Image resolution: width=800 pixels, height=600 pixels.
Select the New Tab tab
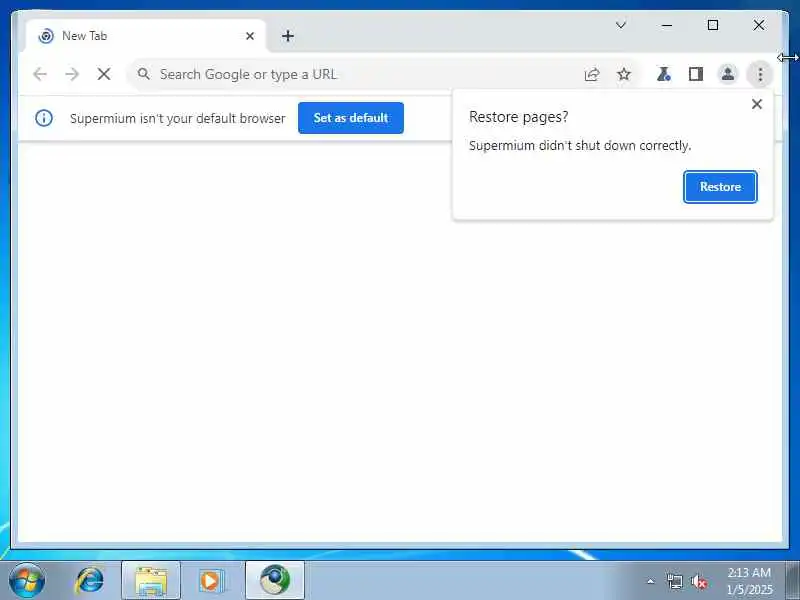pos(145,36)
